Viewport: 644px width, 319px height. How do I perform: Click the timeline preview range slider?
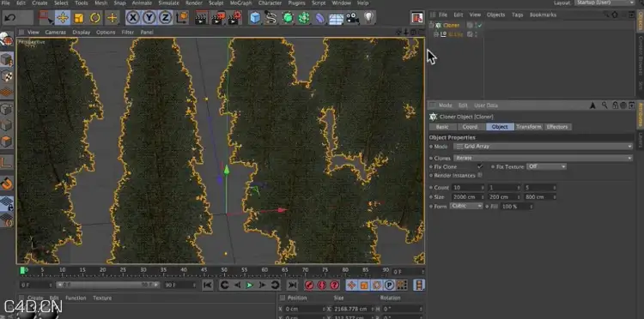[x=108, y=285]
